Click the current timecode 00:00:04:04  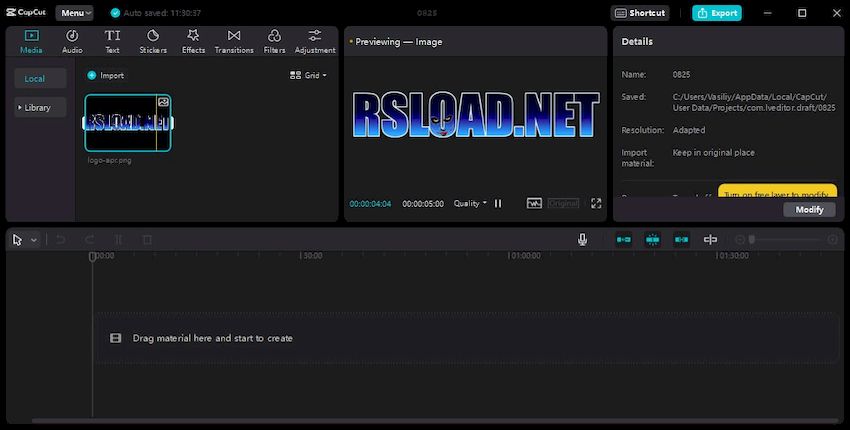370,204
